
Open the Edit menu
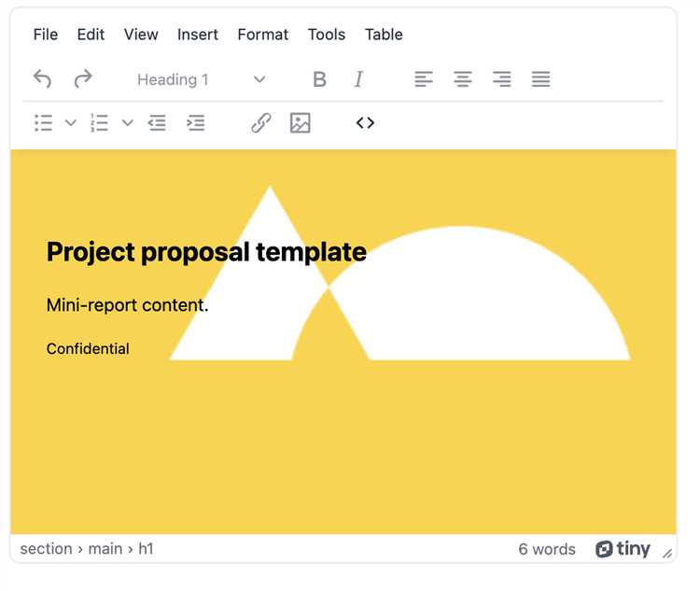(91, 35)
